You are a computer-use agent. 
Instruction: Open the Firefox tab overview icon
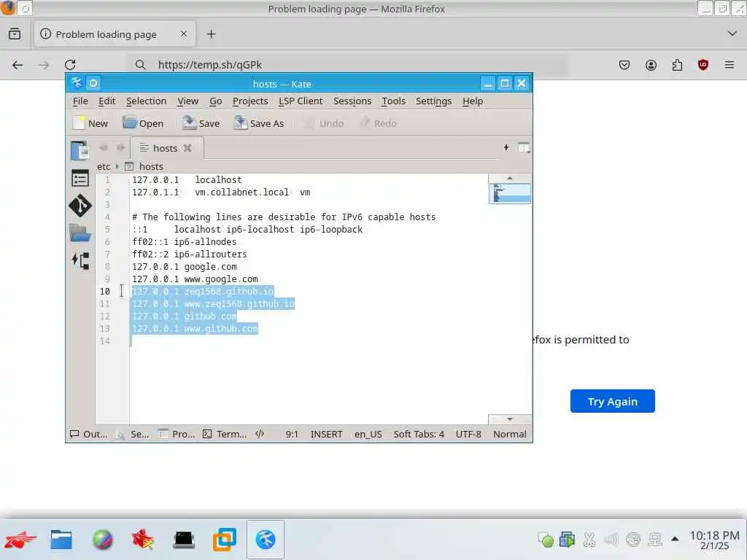point(15,34)
